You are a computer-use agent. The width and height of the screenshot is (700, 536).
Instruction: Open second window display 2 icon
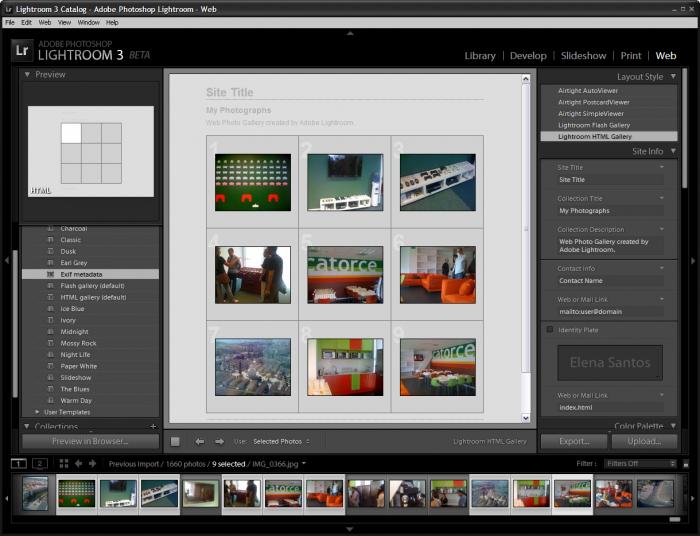[x=40, y=464]
